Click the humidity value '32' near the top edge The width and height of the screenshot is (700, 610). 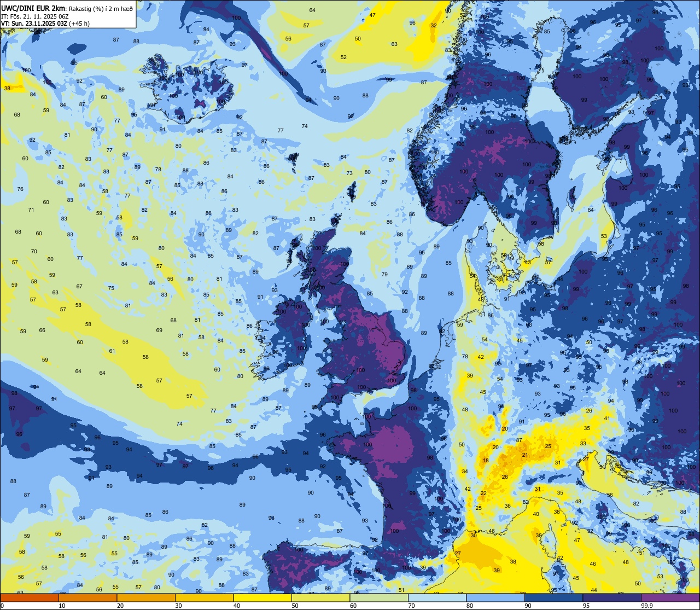pyautogui.click(x=434, y=25)
